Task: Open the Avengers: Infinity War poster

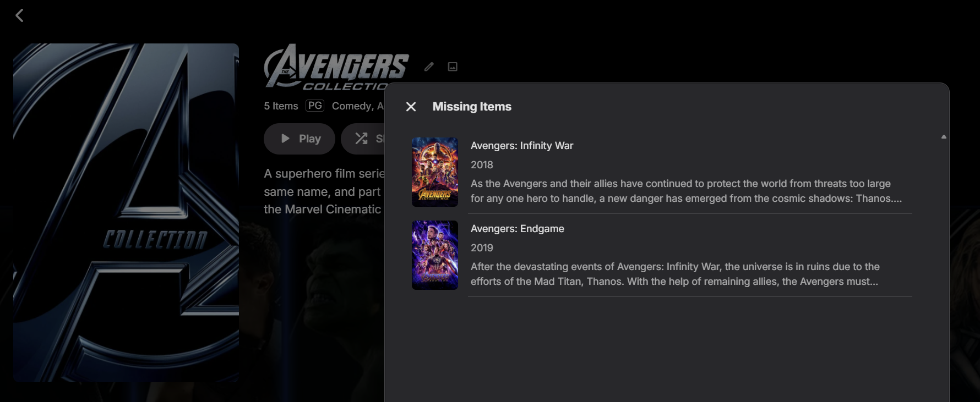Action: [435, 172]
